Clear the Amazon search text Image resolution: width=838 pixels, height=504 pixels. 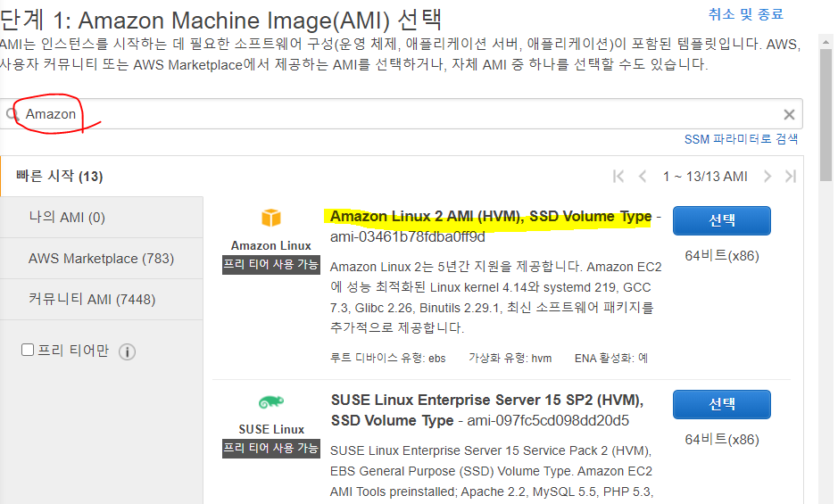tap(789, 114)
